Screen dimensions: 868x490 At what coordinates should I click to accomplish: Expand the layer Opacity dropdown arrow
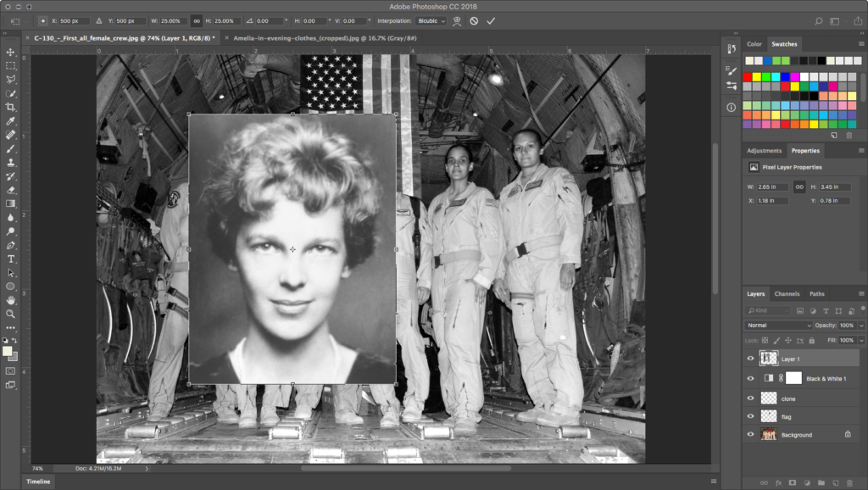click(862, 326)
